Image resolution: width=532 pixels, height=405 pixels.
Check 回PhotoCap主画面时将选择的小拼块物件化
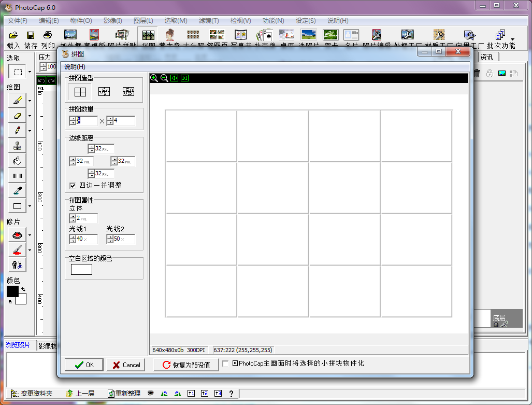click(226, 364)
